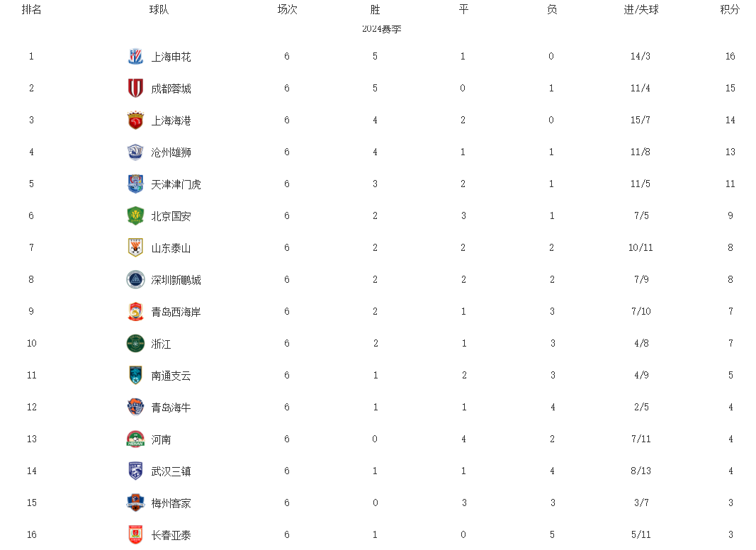Viewport: 756px width, 550px height.
Task: Click the 北京国安 green crest
Action: (x=135, y=216)
